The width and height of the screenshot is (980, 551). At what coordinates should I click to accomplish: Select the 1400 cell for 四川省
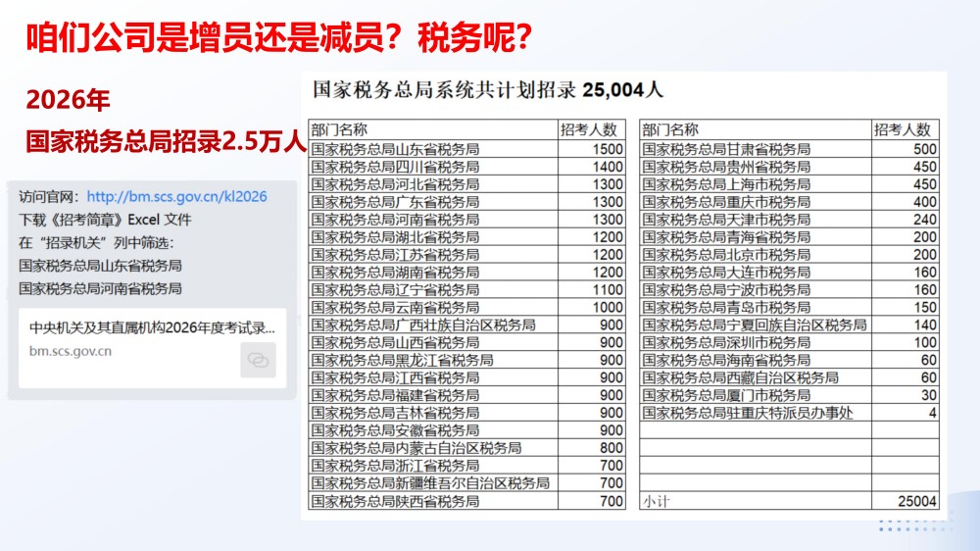[592, 167]
